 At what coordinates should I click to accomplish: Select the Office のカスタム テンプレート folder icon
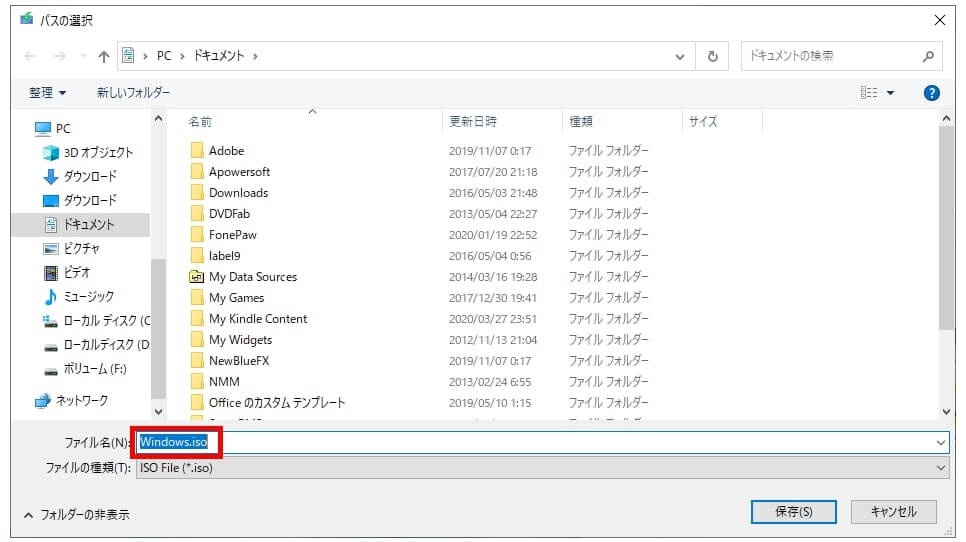tap(197, 402)
